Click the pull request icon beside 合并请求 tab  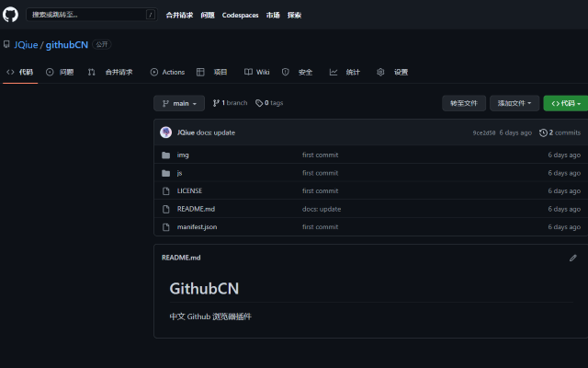coord(92,72)
